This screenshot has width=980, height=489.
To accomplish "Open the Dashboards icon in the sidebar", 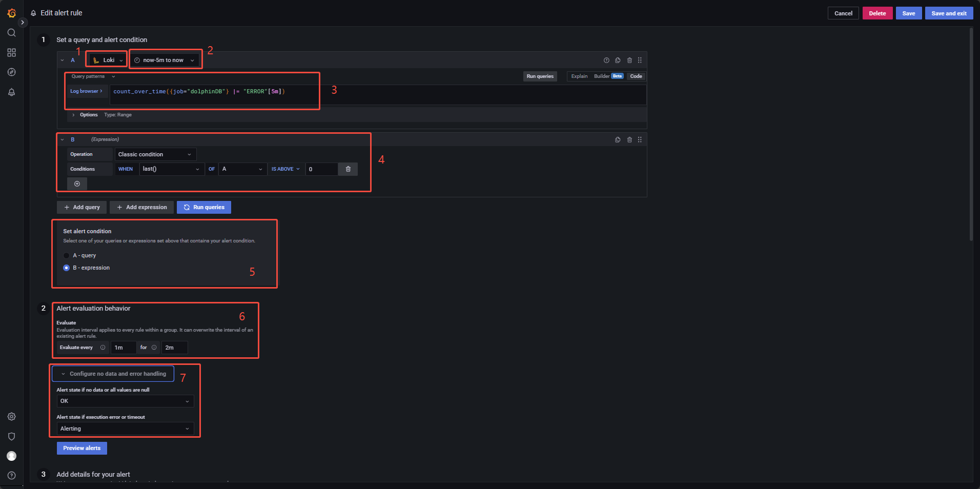I will pyautogui.click(x=11, y=53).
